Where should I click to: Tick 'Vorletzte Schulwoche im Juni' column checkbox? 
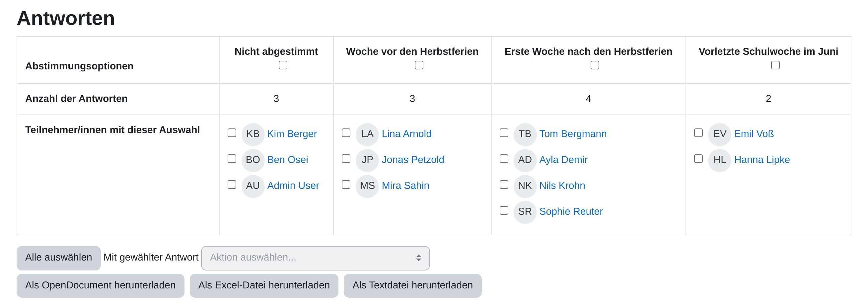coord(775,65)
